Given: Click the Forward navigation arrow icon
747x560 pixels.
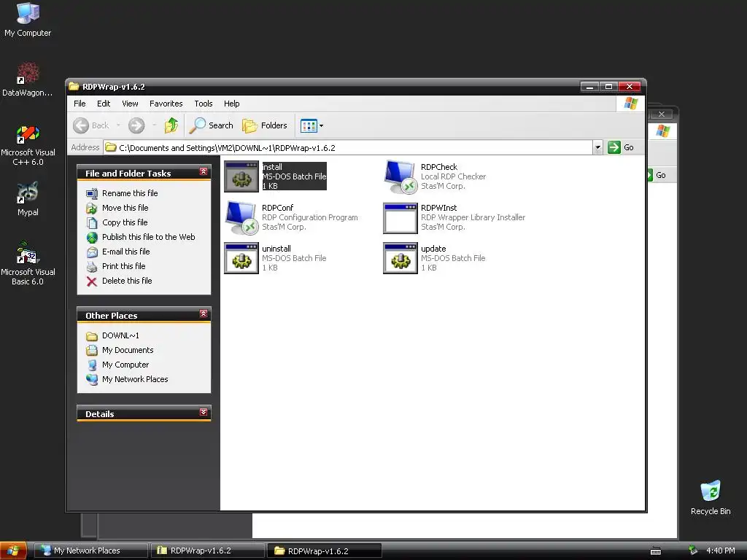Looking at the screenshot, I should tap(136, 125).
